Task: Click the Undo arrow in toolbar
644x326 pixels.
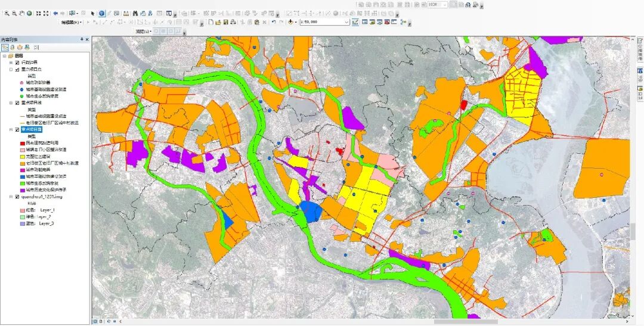Action: pos(274,22)
